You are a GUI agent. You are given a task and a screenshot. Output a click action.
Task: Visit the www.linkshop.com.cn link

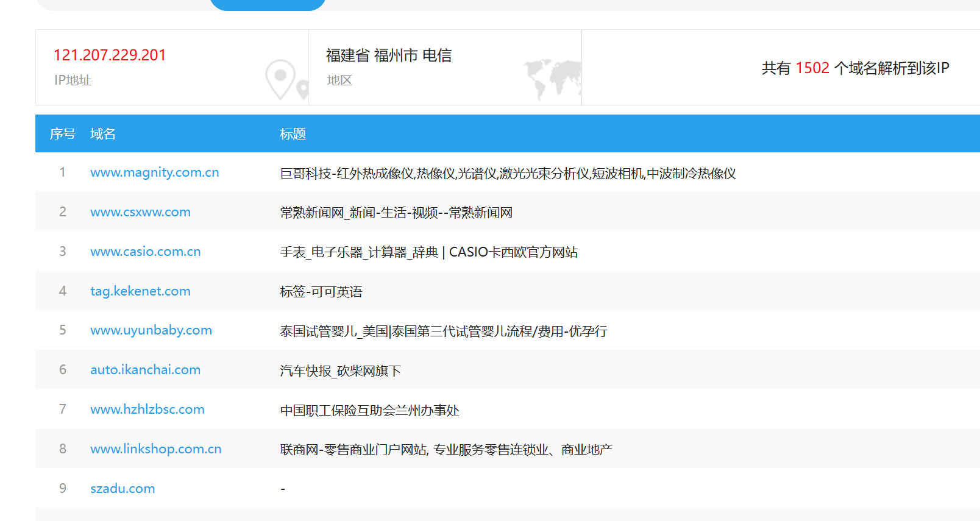[156, 449]
